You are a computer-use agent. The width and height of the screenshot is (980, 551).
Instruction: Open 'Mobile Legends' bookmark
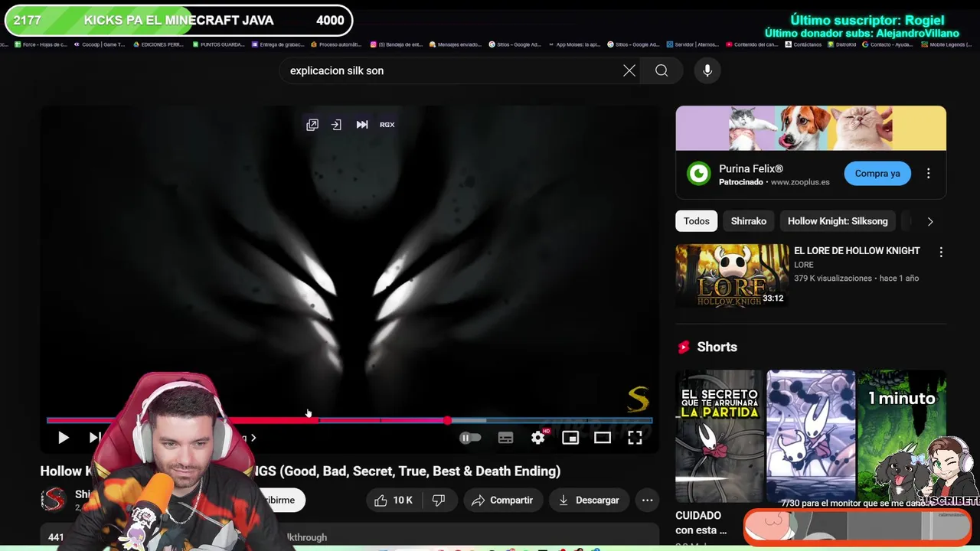pyautogui.click(x=948, y=44)
